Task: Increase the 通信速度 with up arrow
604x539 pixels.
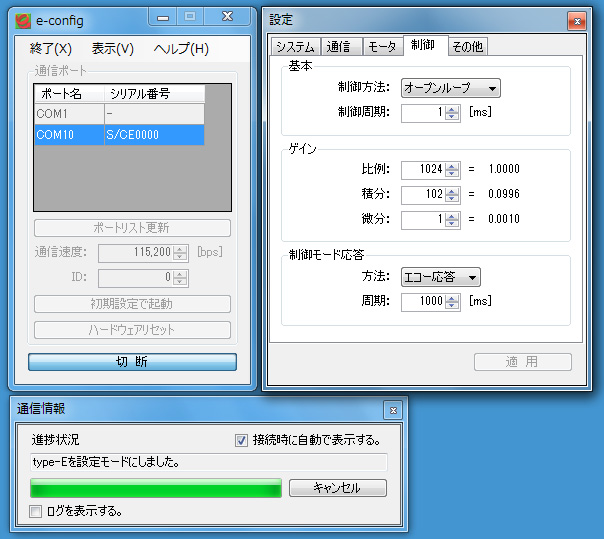Action: 180,249
